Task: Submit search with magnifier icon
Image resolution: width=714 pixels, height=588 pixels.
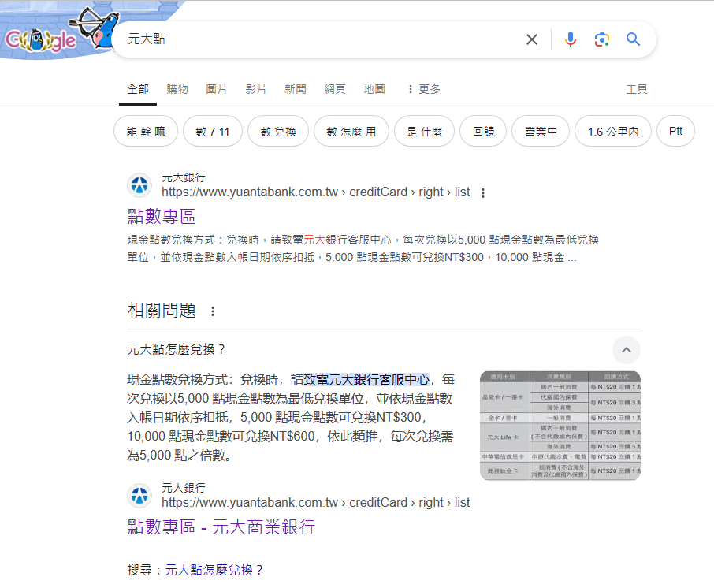Action: pos(633,39)
